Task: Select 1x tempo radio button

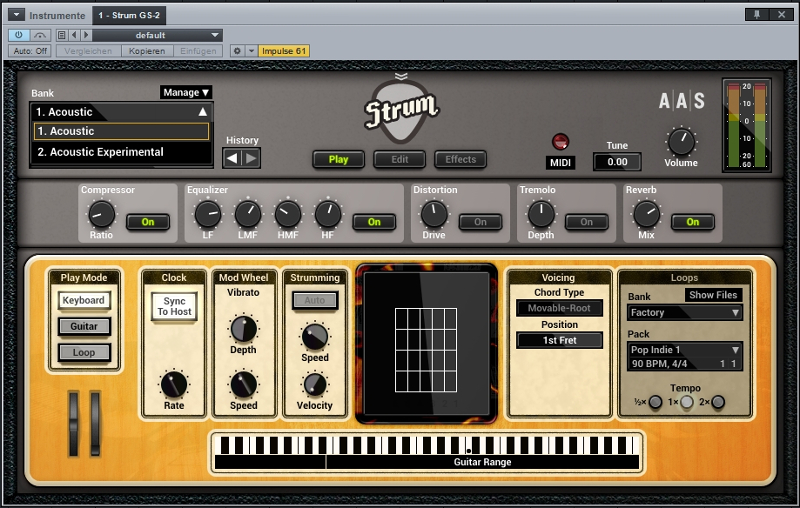Action: tap(687, 402)
